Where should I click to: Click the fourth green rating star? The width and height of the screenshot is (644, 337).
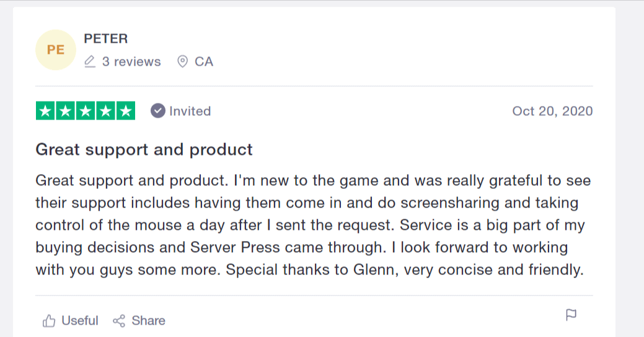coord(105,111)
